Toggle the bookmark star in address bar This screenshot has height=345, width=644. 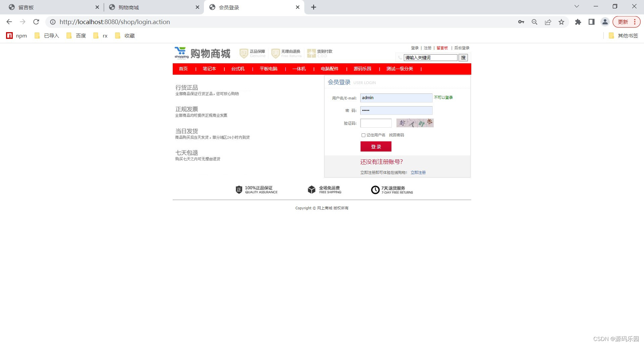point(561,22)
